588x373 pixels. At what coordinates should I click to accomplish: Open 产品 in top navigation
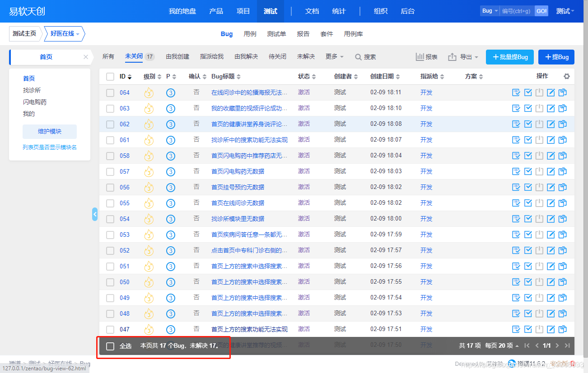[x=216, y=11]
